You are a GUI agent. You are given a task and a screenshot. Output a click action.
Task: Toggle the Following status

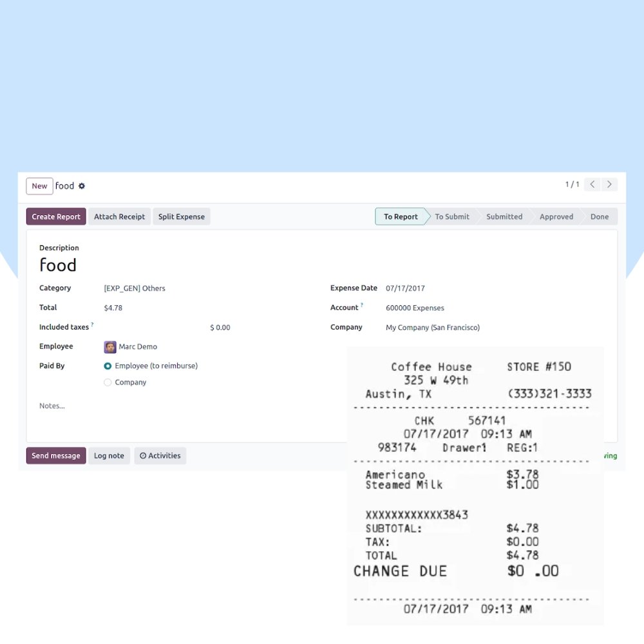coord(609,455)
